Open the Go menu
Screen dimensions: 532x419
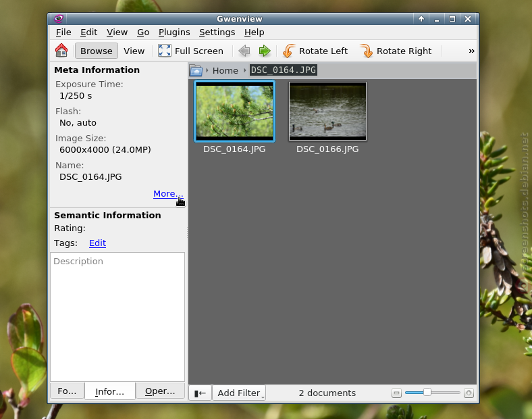(x=143, y=32)
